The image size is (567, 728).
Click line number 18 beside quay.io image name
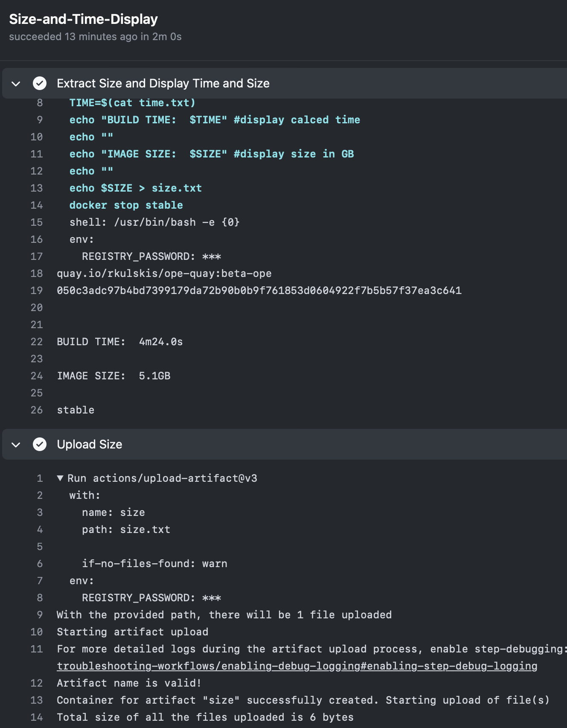tap(37, 274)
